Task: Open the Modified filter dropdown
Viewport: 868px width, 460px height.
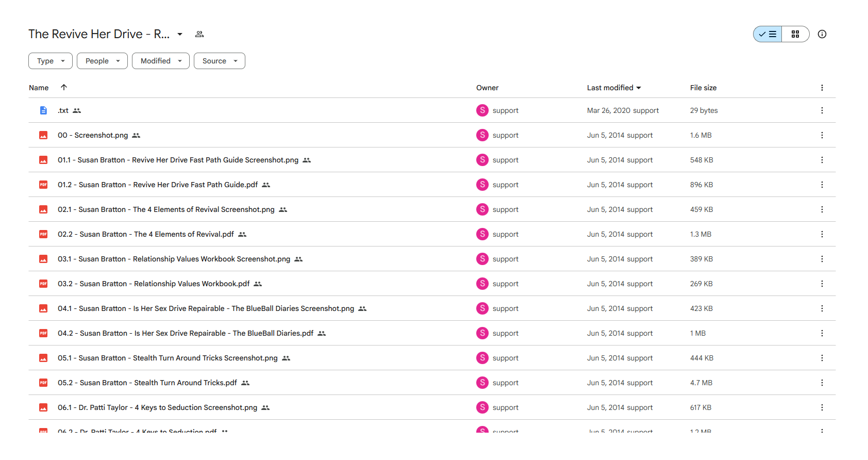Action: pyautogui.click(x=161, y=61)
